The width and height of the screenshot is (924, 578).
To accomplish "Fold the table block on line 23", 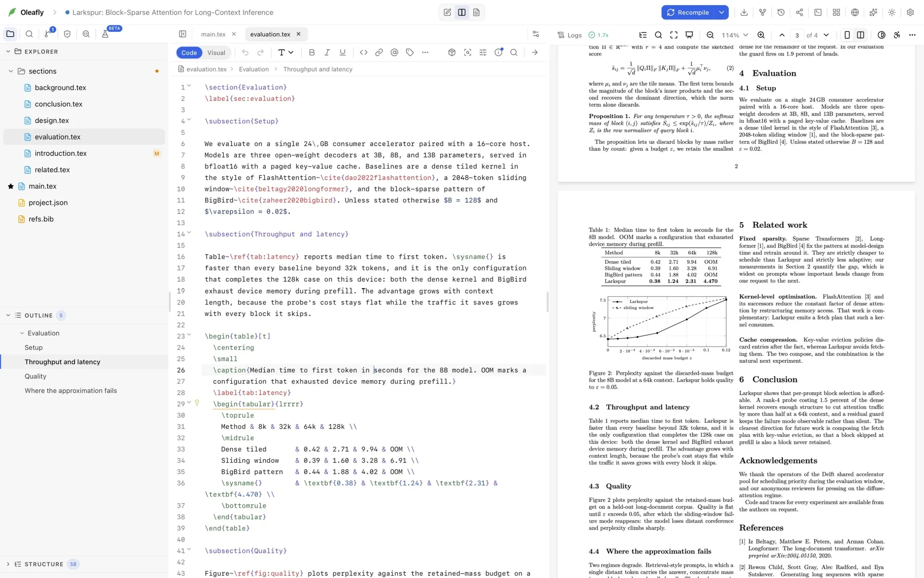I will coord(189,335).
